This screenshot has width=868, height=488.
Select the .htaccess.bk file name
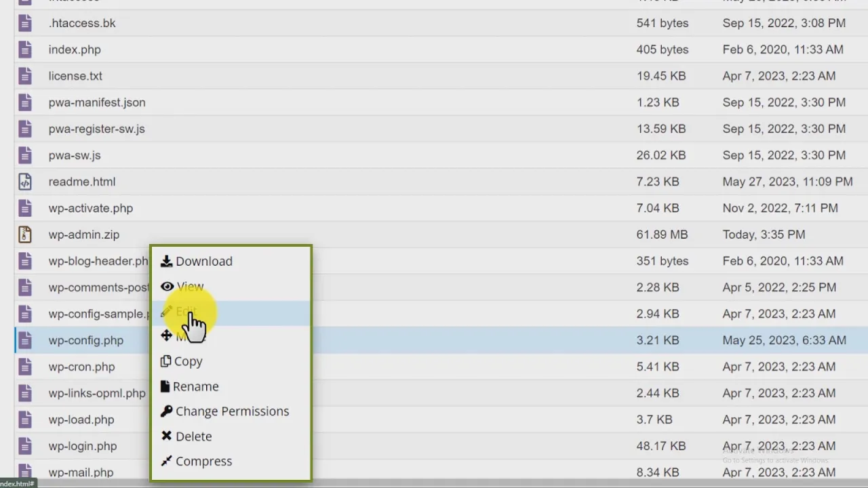(x=82, y=23)
